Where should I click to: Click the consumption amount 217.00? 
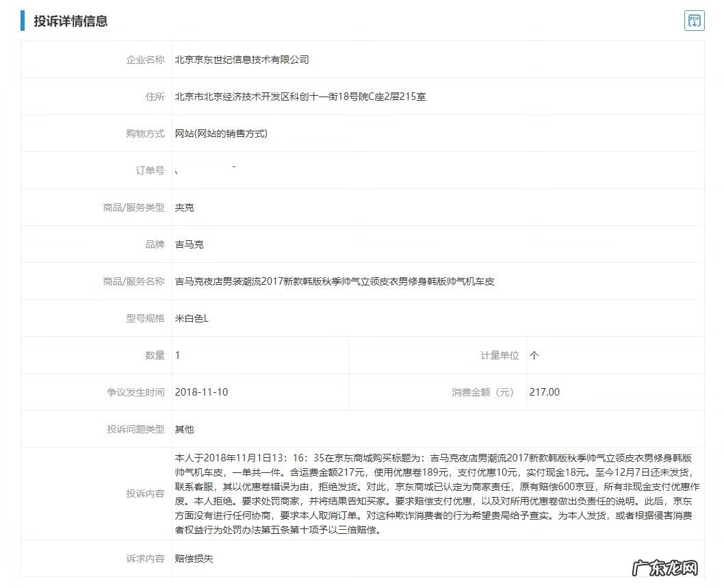click(x=544, y=392)
